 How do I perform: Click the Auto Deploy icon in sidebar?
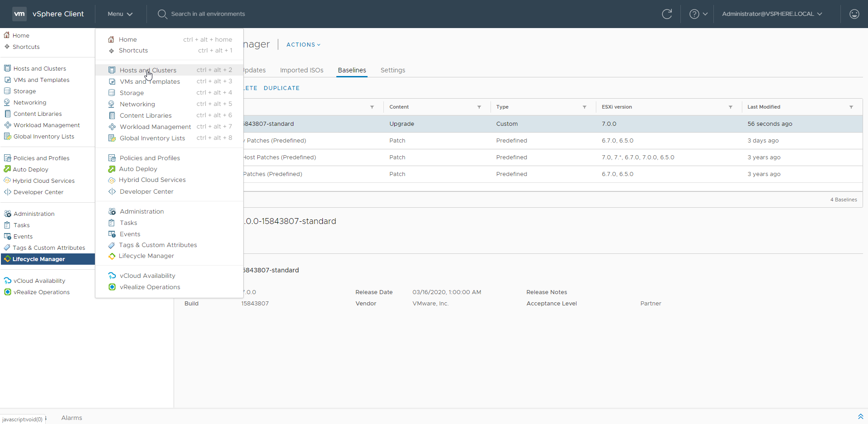click(x=7, y=169)
